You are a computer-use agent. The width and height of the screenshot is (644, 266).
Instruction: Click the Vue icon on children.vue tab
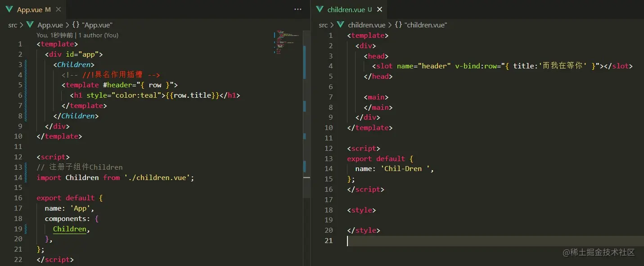coord(320,9)
